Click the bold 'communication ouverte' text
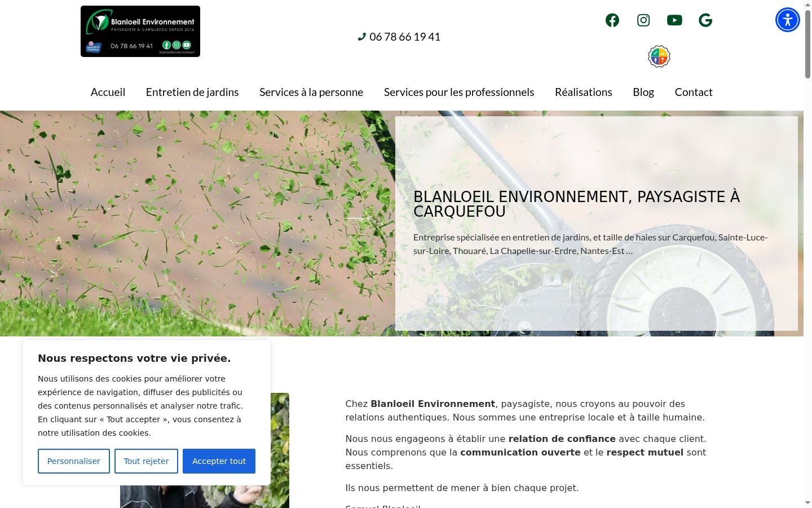Image resolution: width=812 pixels, height=508 pixels. pos(520,452)
